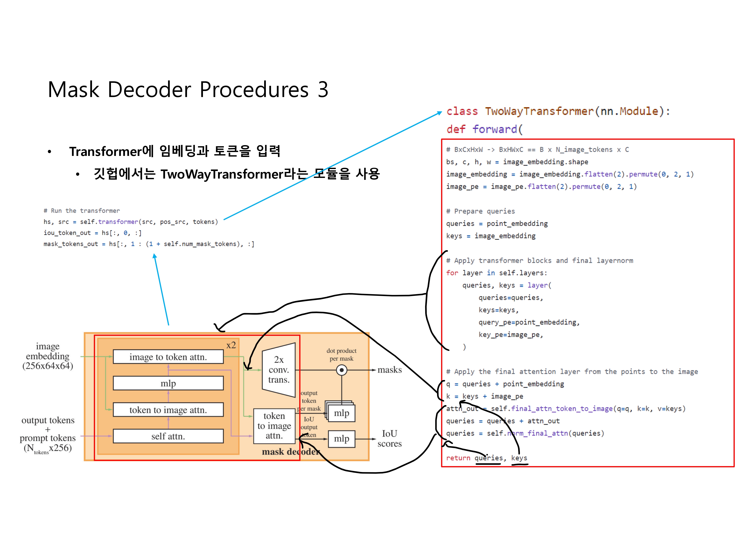Click the line "for layer in self.layers:"
The image size is (756, 535).
(497, 273)
